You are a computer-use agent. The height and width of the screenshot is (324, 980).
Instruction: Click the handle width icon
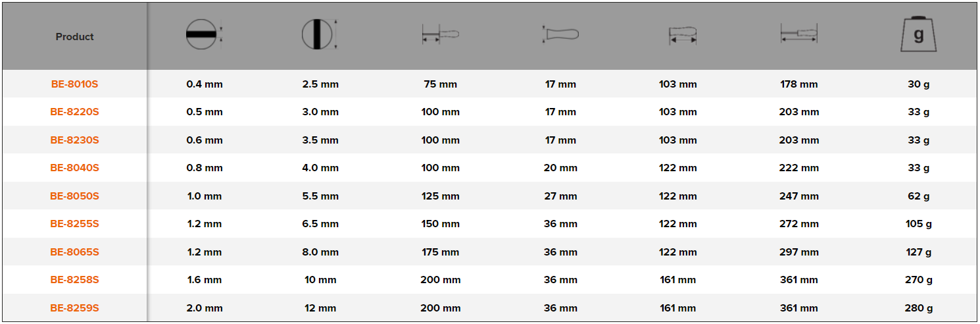pyautogui.click(x=560, y=34)
